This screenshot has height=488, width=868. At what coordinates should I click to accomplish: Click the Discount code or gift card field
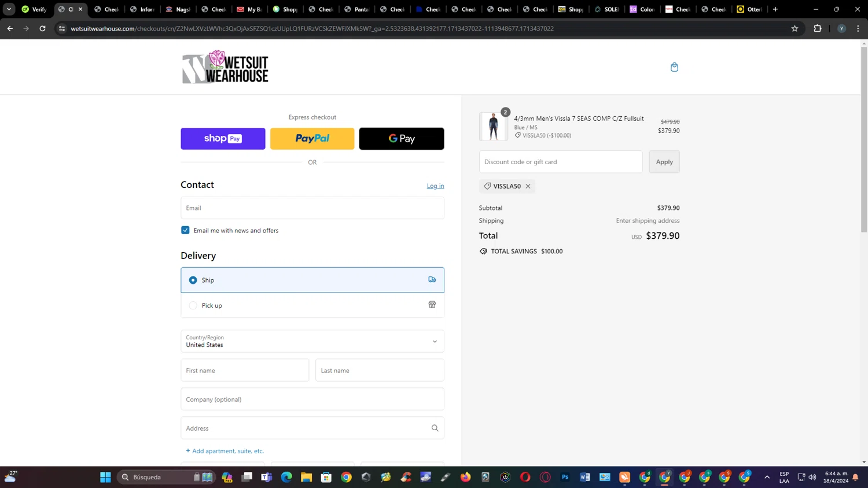561,162
